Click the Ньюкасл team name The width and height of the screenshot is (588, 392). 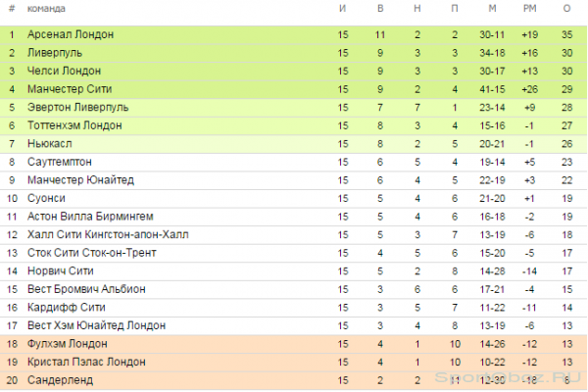point(50,144)
